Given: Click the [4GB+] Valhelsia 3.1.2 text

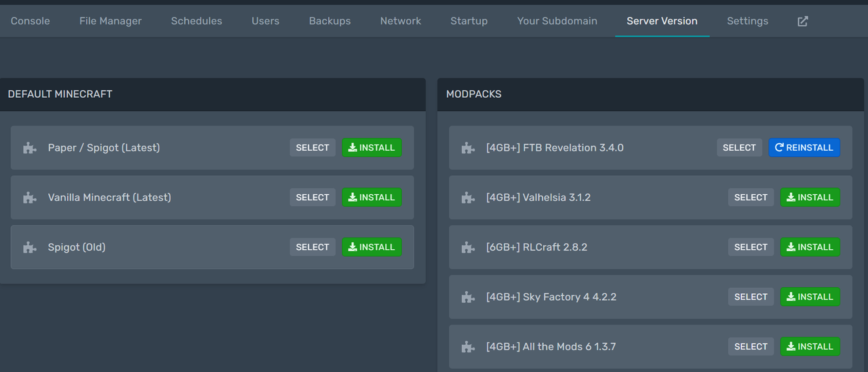Looking at the screenshot, I should tap(538, 198).
